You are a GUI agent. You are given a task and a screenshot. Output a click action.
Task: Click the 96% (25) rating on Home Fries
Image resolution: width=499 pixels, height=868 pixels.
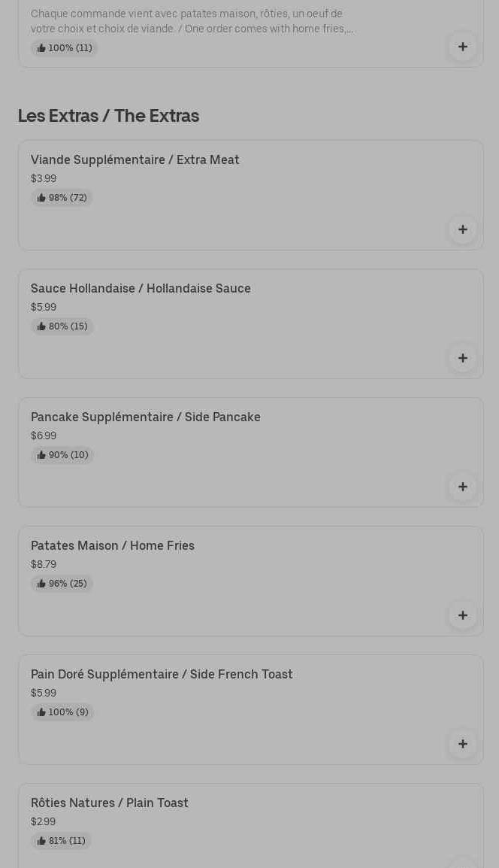62,584
